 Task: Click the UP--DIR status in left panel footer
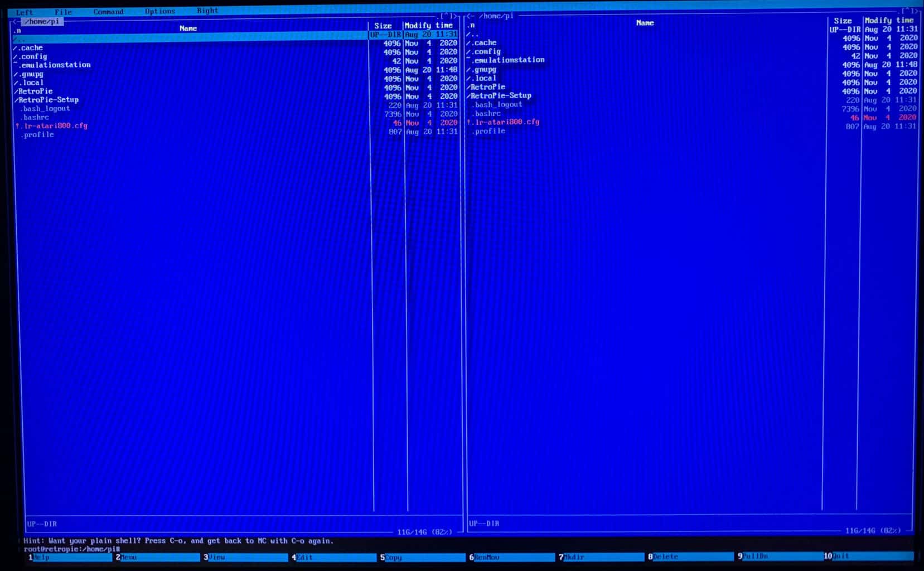click(42, 524)
